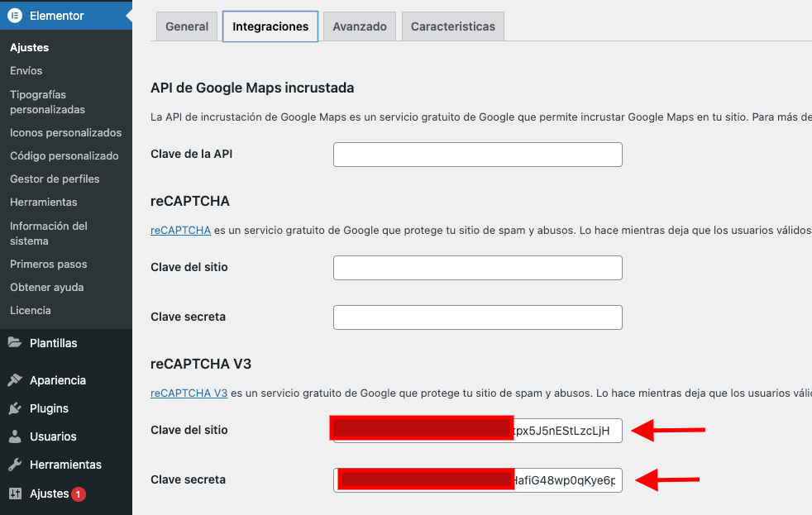Open Información del sistema
812x515 pixels.
(x=49, y=233)
